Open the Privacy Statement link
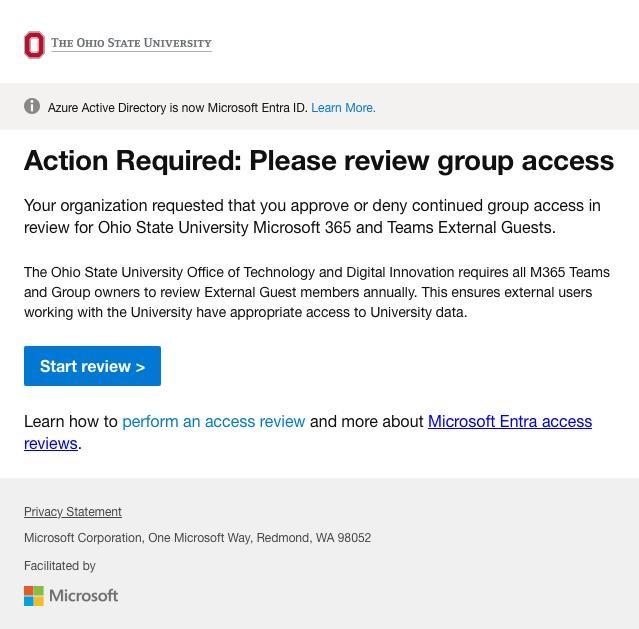This screenshot has width=639, height=629. pos(73,512)
